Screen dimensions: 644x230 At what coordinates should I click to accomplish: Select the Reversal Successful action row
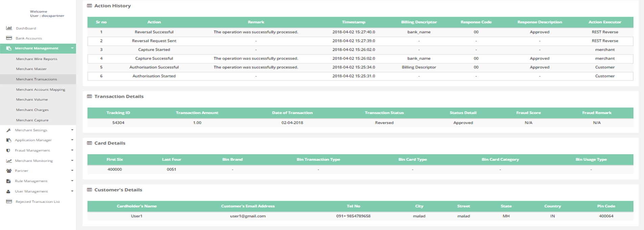coord(154,32)
